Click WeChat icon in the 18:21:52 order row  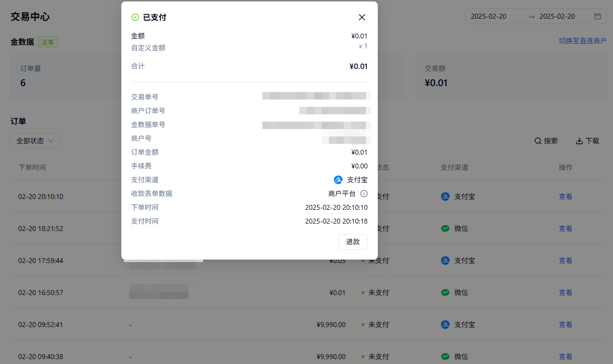click(445, 229)
